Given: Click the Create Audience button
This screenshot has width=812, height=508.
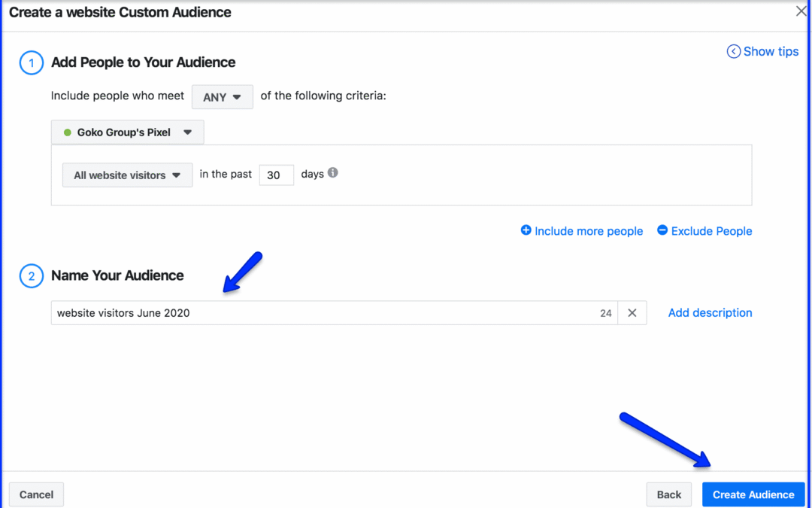Looking at the screenshot, I should coord(753,494).
